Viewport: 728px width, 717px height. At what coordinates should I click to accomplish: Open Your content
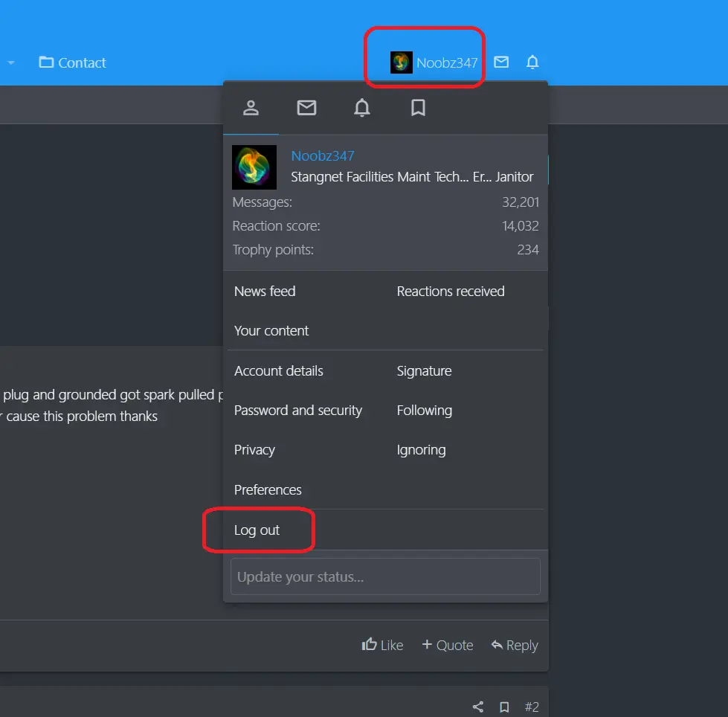[x=271, y=331]
